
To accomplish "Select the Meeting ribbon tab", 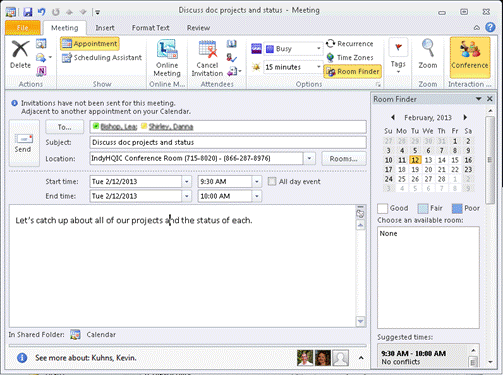I will (65, 28).
